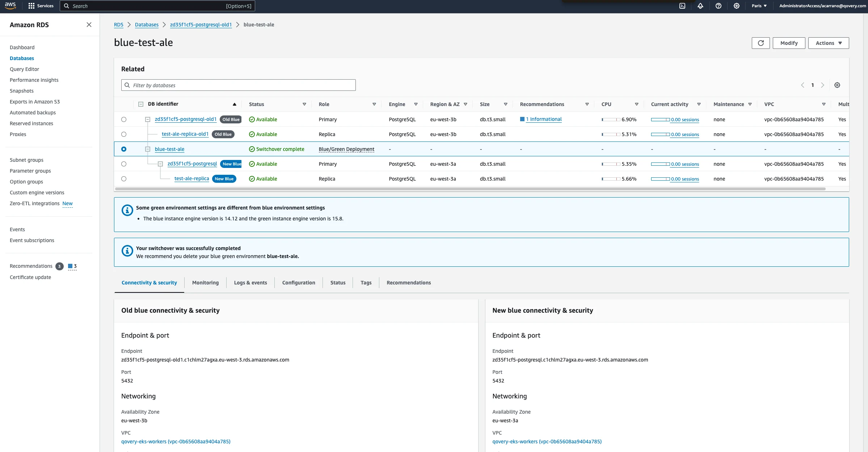Open the 1 Informational recommendation link

point(544,119)
